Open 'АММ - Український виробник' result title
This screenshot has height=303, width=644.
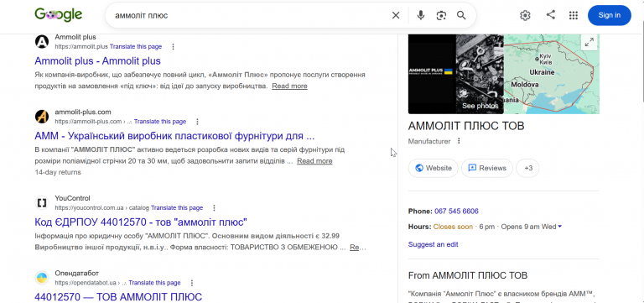(174, 136)
